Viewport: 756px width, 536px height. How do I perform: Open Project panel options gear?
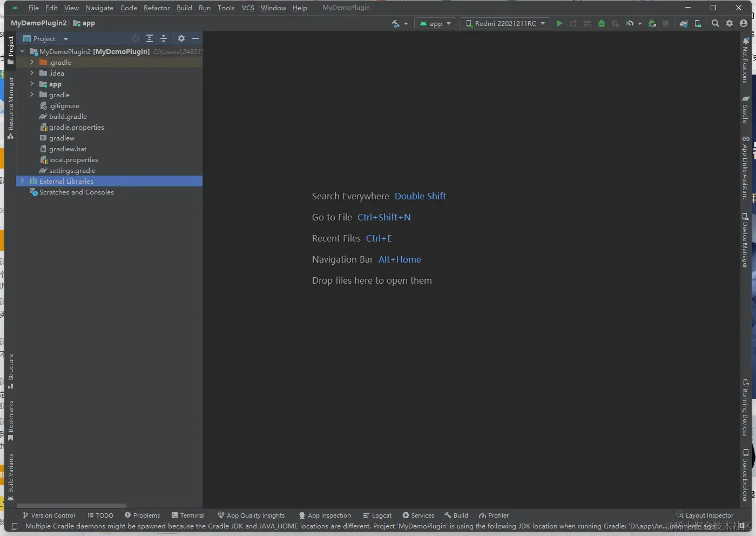click(181, 38)
